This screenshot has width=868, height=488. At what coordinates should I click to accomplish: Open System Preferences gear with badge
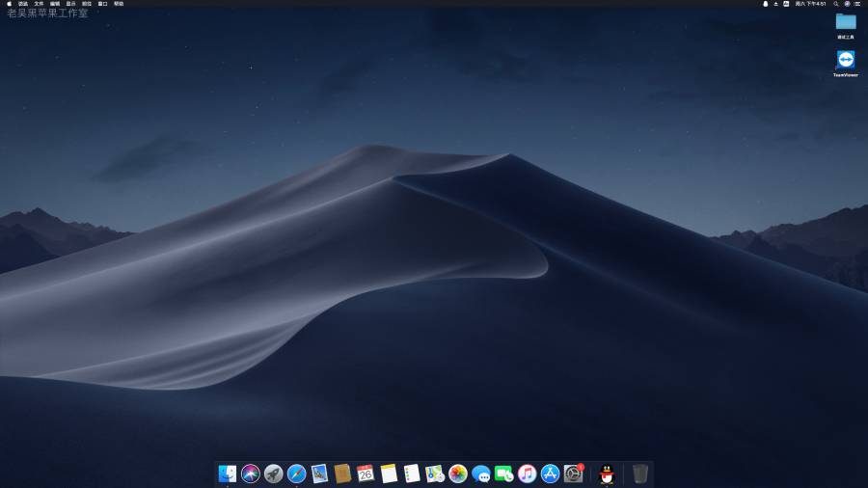click(x=574, y=474)
